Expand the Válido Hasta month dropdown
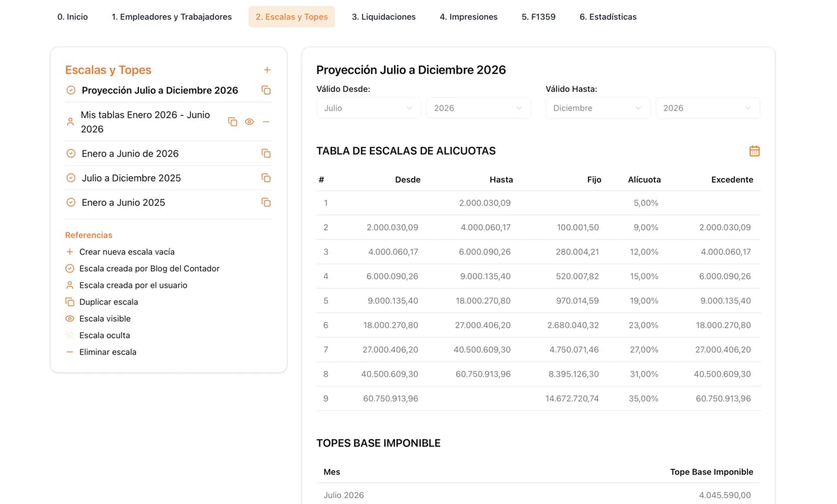 (597, 108)
